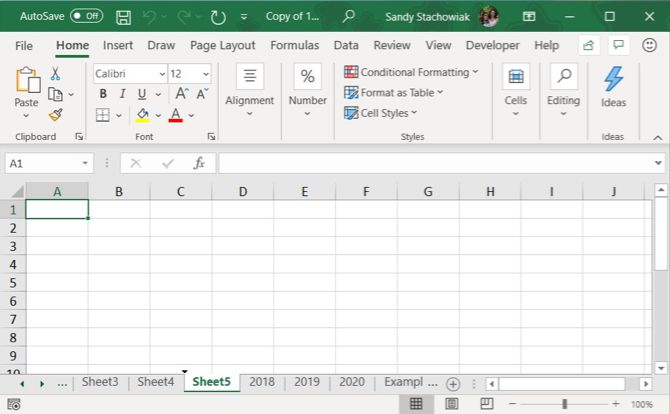Click the Alignment lines icon
This screenshot has width=670, height=414.
(x=250, y=76)
